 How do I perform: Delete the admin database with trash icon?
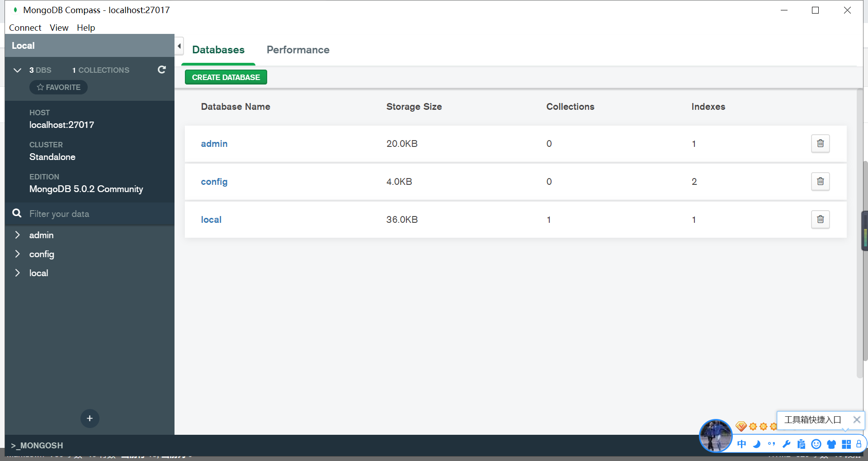click(x=820, y=144)
